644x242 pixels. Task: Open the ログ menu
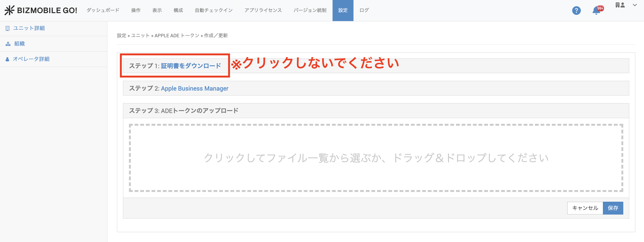(364, 10)
